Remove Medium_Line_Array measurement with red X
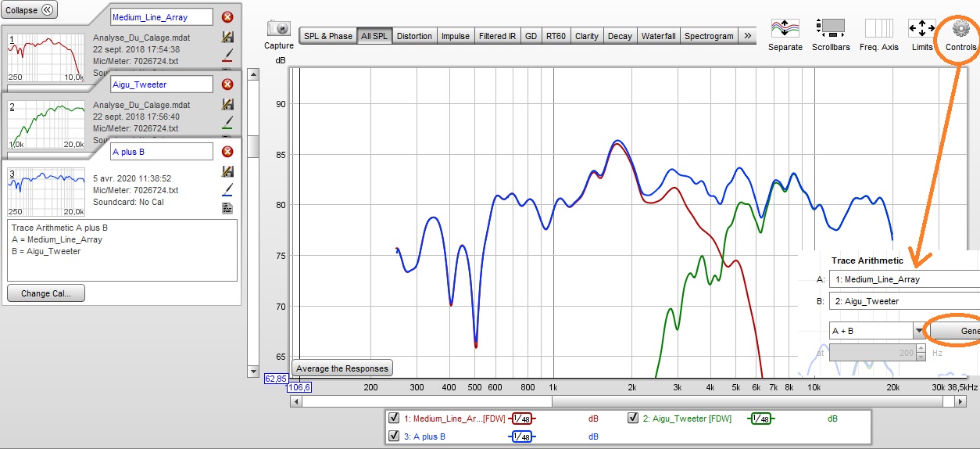Viewport: 980px width, 449px height. point(227,17)
